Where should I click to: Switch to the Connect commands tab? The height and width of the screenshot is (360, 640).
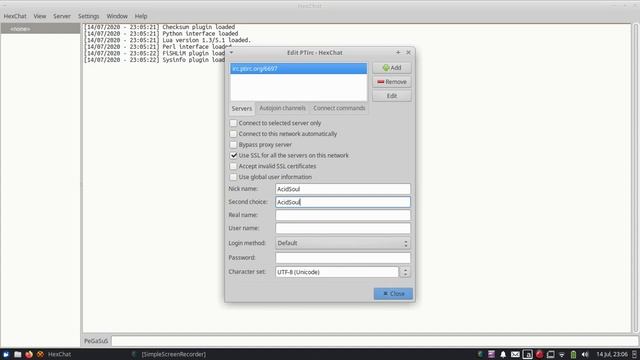pyautogui.click(x=339, y=108)
